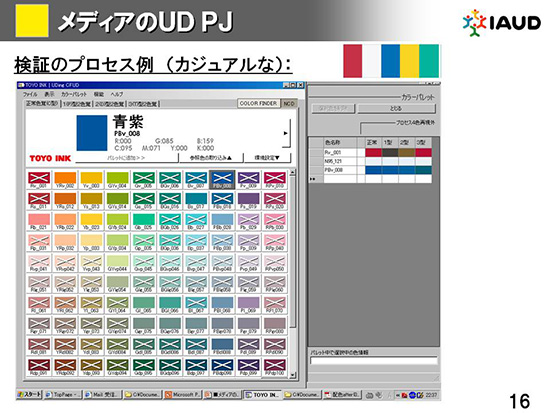This screenshot has height=413, width=550.
Task: Select the Pv_009 purple swatch
Action: [x=248, y=180]
